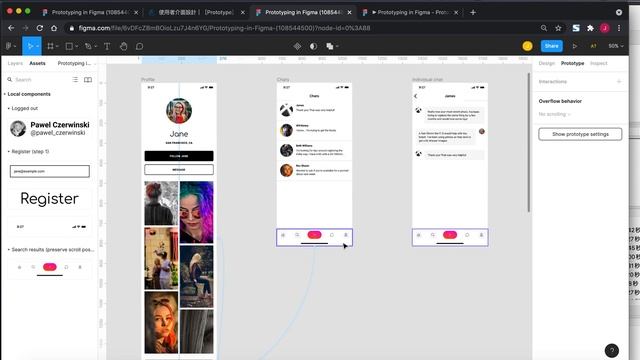
Task: Select Jane's profile photo on canvas
Action: [x=179, y=111]
